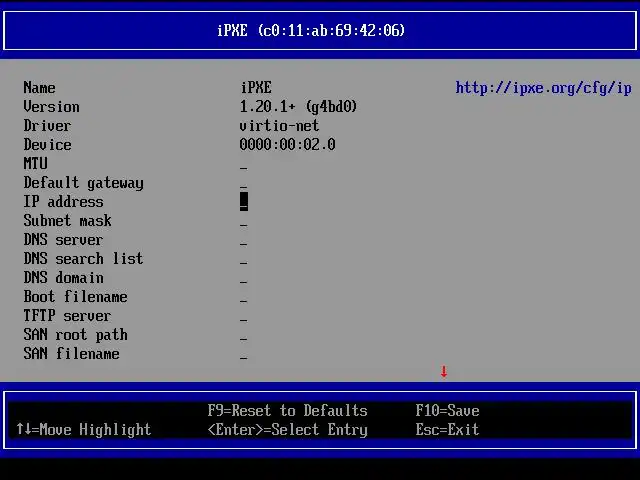Select the Driver setting label

(47, 125)
